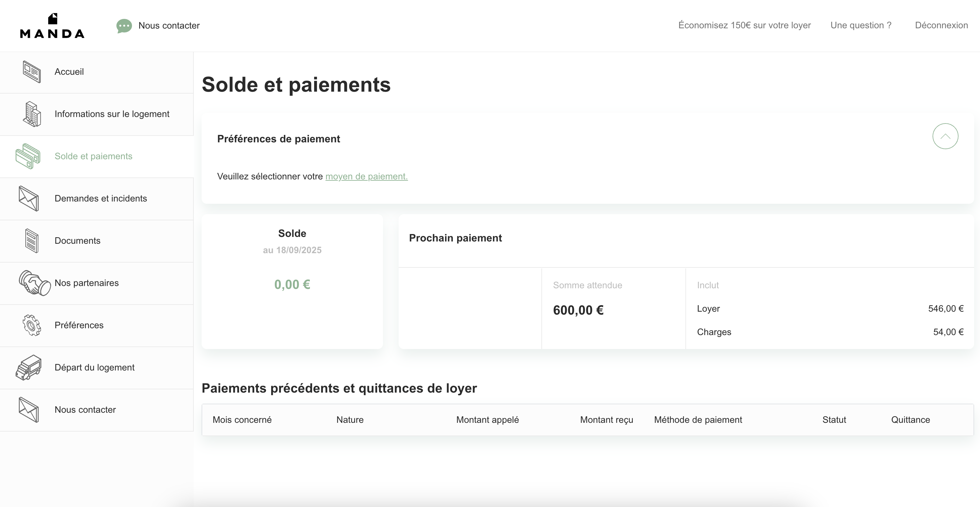Click the Statut column header
Viewport: 980px width, 507px height.
pos(834,420)
